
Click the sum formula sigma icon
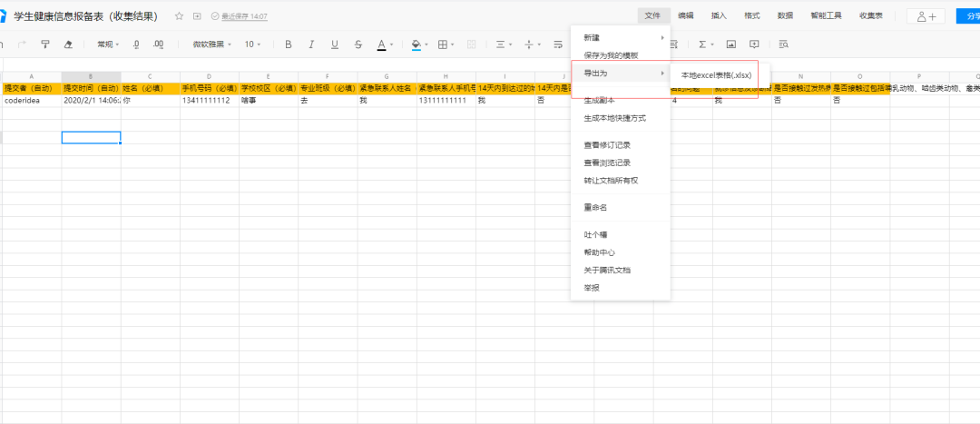pos(701,44)
